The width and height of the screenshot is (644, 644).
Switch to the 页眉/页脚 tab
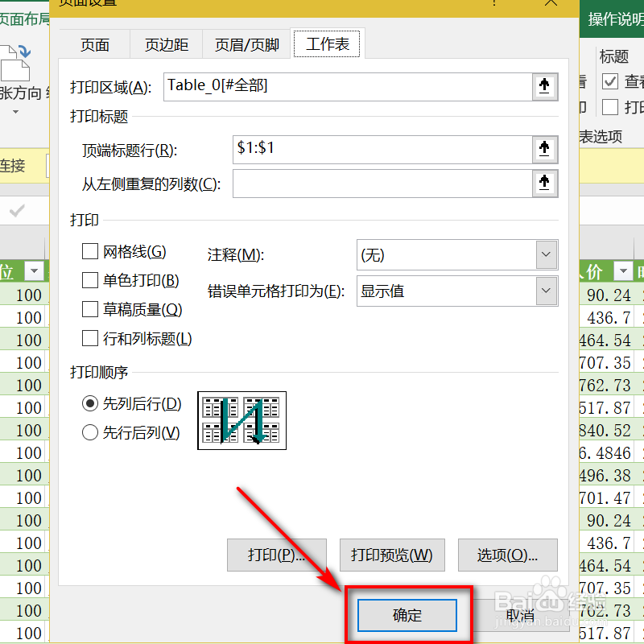coord(246,44)
